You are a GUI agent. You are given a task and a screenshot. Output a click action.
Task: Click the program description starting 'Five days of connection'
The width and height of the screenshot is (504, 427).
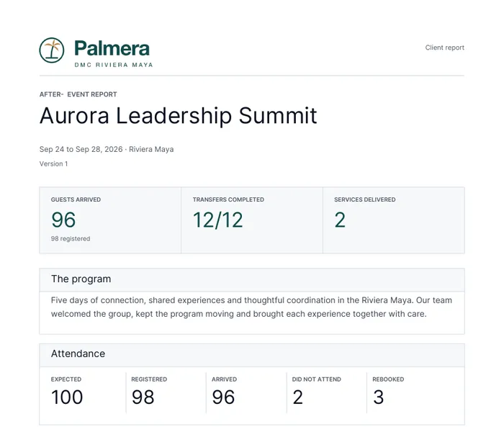[x=251, y=307]
